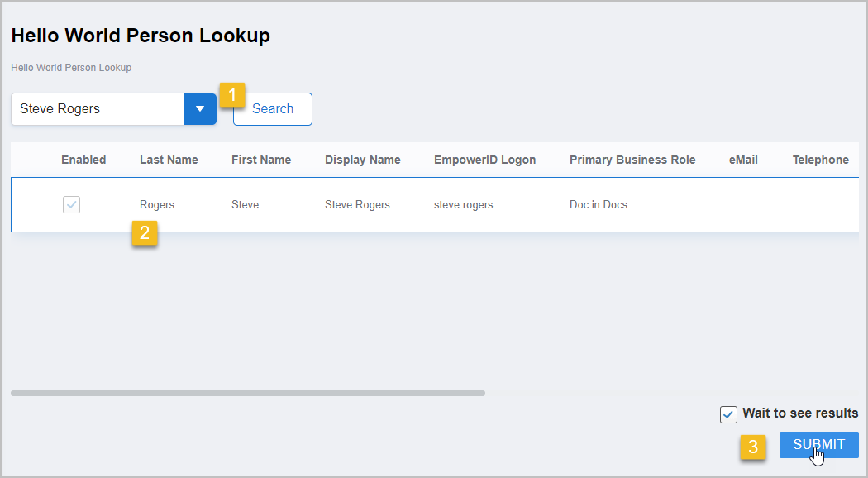This screenshot has height=478, width=868.
Task: Toggle the Enabled checkbox in Rogers row
Action: tap(72, 205)
